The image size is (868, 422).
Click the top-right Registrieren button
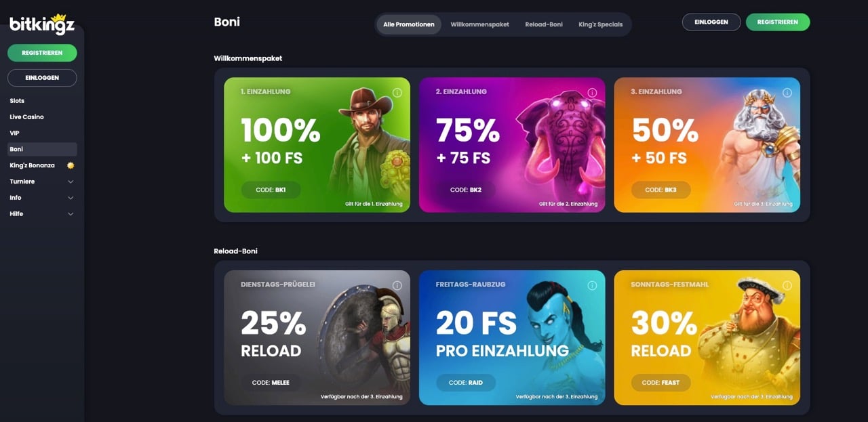tap(778, 22)
